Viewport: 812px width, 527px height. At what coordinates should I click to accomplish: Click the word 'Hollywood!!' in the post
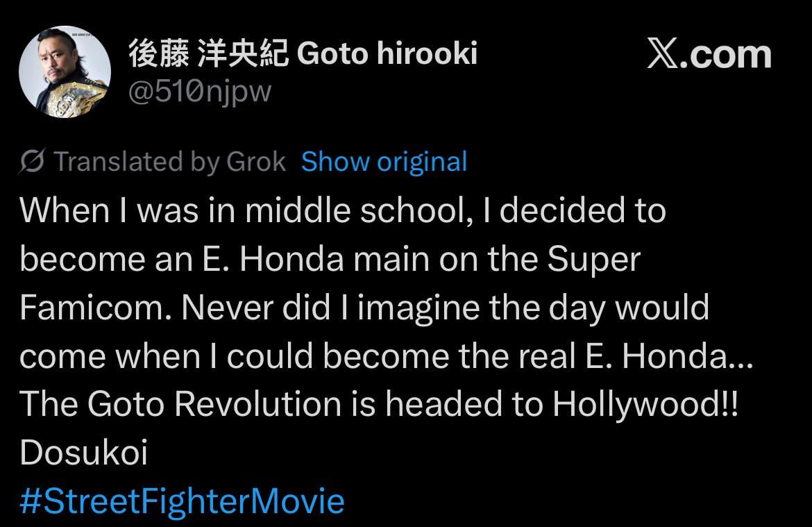pos(645,405)
